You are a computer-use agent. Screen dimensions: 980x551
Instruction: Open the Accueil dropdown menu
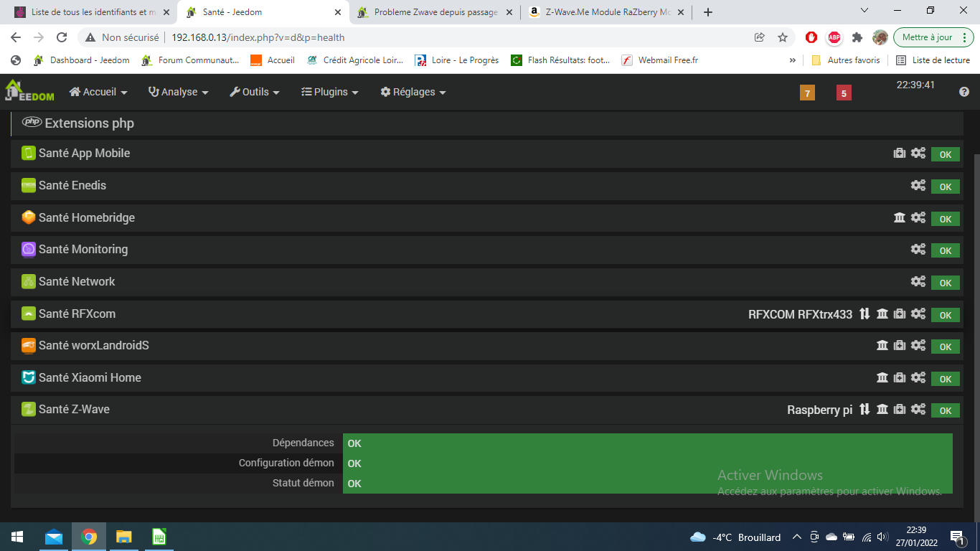[x=98, y=92]
